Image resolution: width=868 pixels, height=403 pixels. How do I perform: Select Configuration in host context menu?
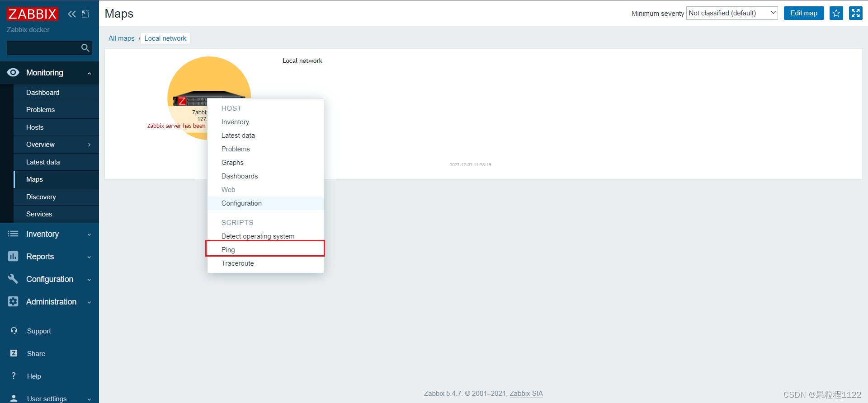[265, 203]
